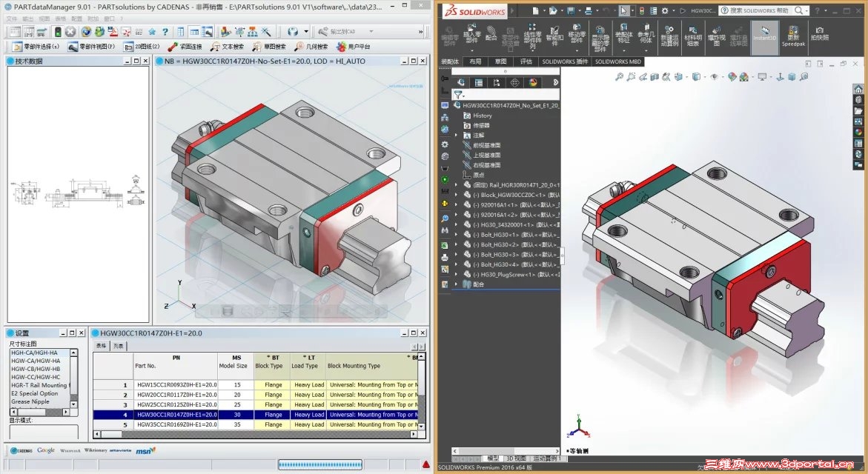
Task: Click the 2D drawing thumbnail in 技术数据 panel
Action: [x=78, y=192]
